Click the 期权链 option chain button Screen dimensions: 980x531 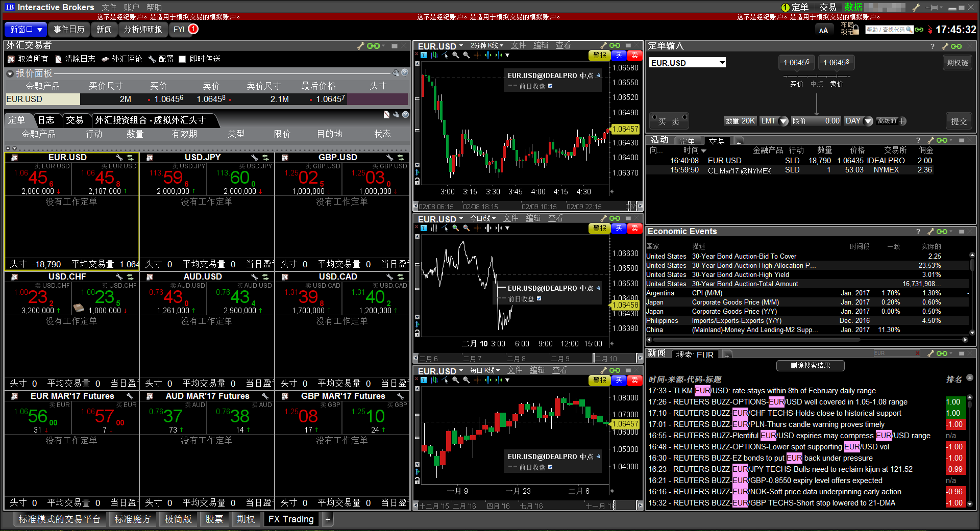pyautogui.click(x=958, y=63)
